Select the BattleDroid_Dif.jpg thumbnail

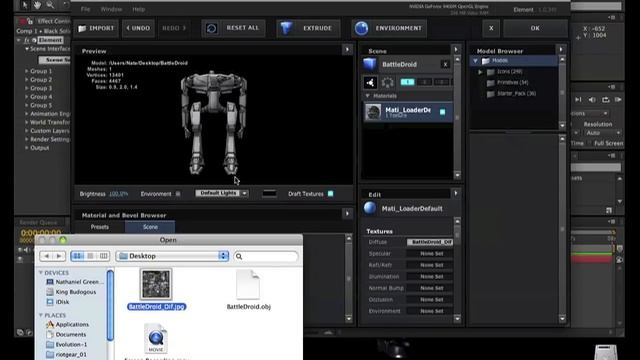pos(156,284)
